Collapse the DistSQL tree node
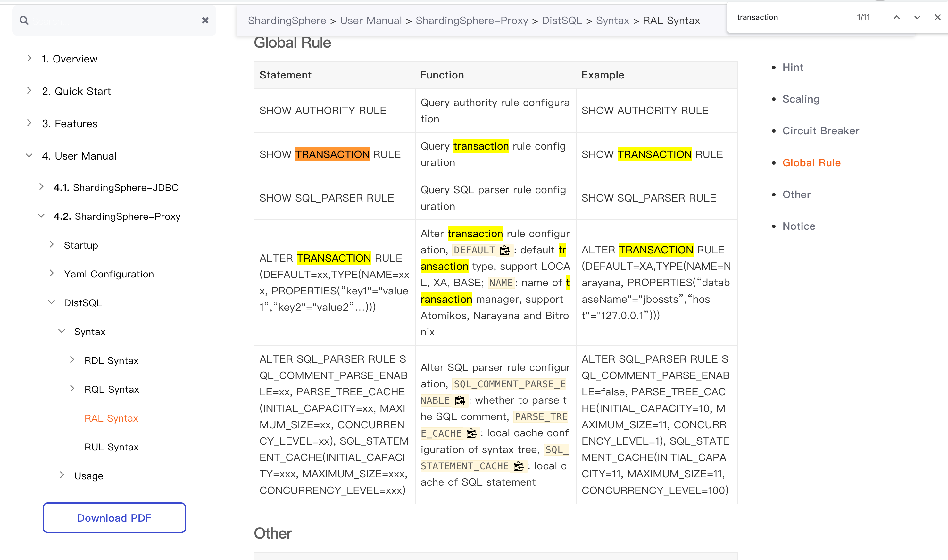Viewport: 948px width, 560px height. point(52,302)
